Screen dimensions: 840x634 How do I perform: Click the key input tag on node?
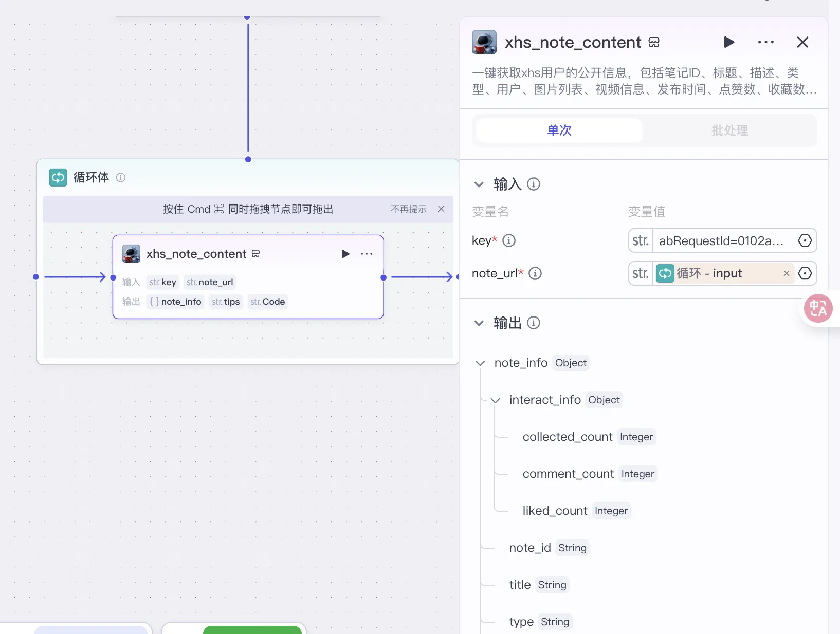(x=163, y=282)
